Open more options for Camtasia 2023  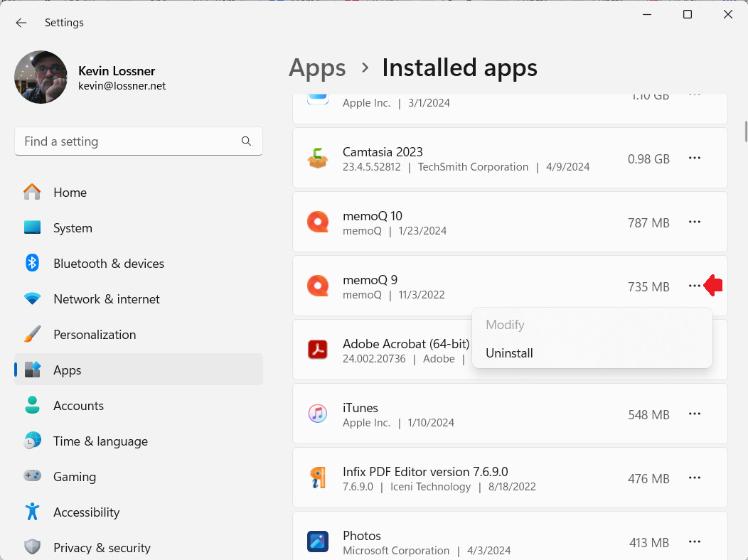coord(695,158)
